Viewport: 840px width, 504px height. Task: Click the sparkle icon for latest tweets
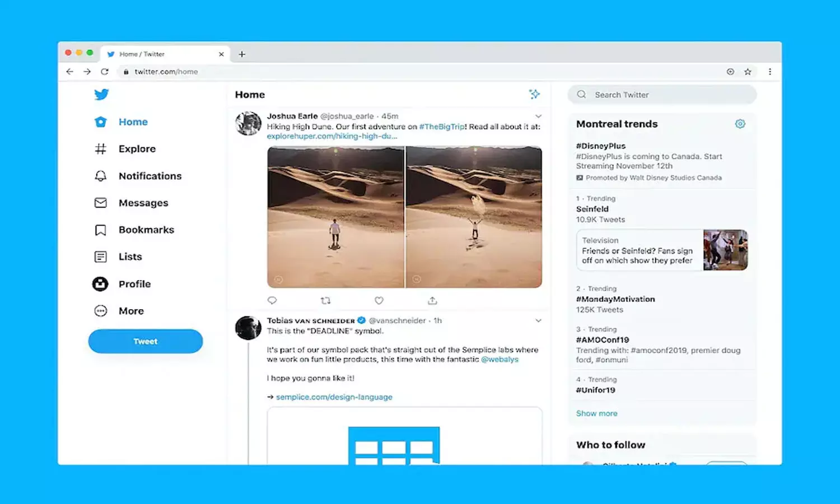534,94
